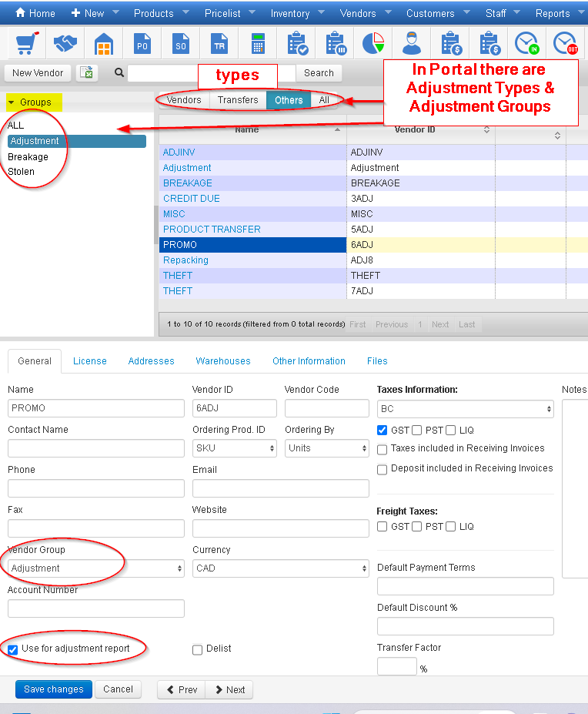Click the clipboard dollar icon beside clock-in
This screenshot has height=714, width=588.
tap(489, 44)
